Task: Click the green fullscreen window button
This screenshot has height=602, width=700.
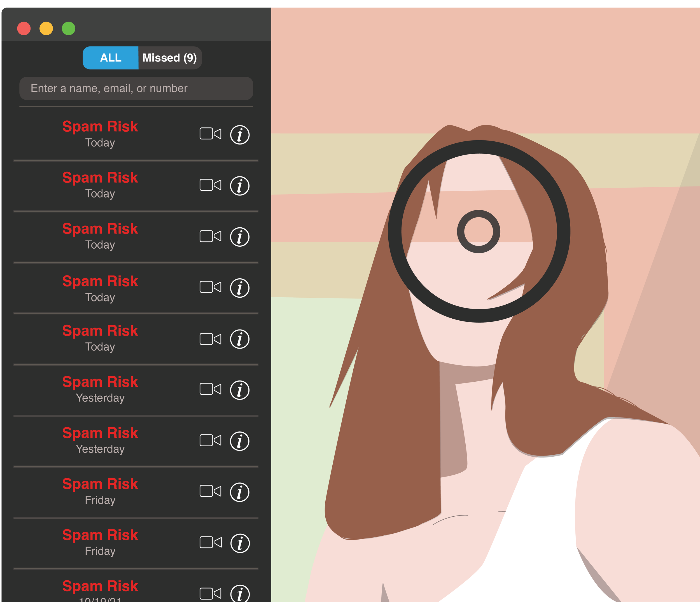Action: pyautogui.click(x=69, y=28)
